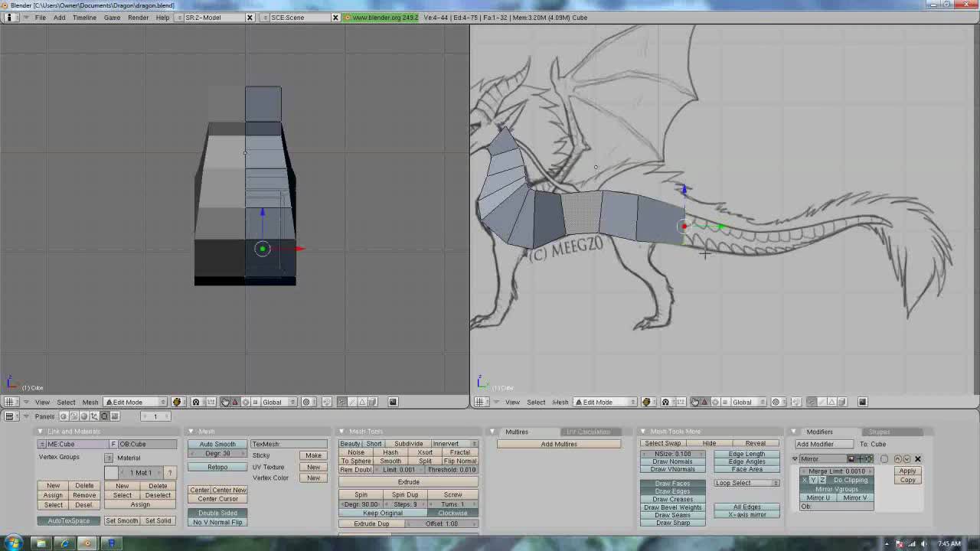Enable edge select mode in left viewport header

coord(352,402)
